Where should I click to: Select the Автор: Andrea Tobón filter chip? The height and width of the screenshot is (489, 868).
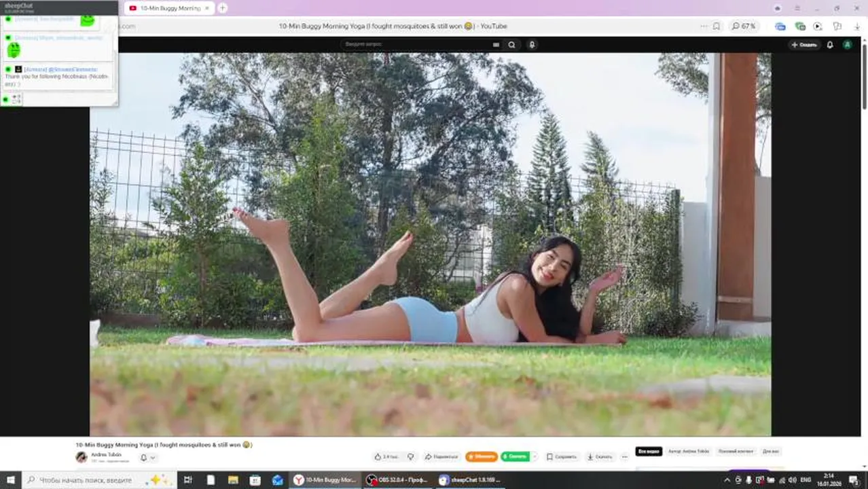click(x=689, y=451)
